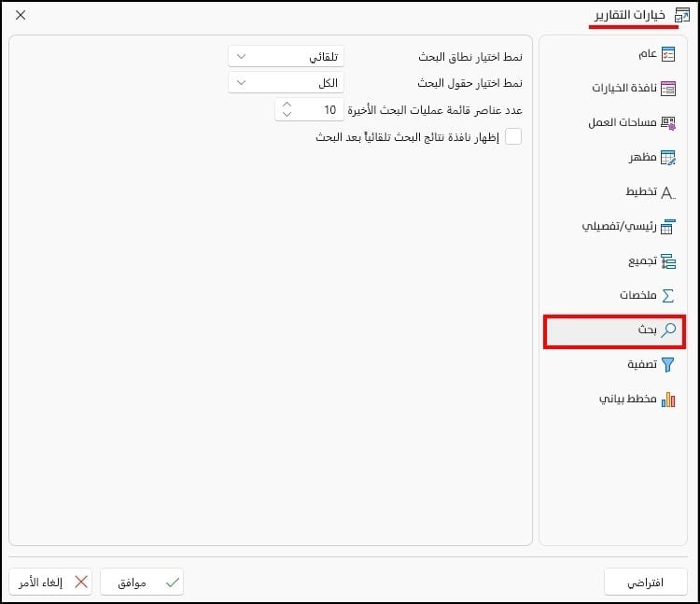Open the نمط اختيار نطاق البحث dropdown
The width and height of the screenshot is (700, 604).
[287, 57]
